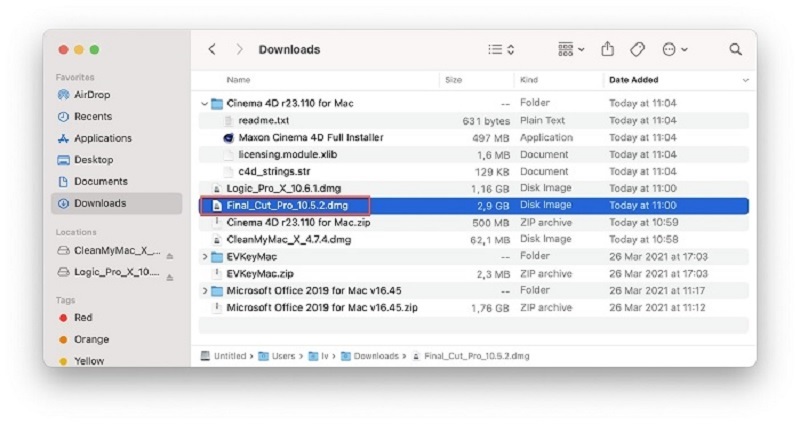Eject the CleanMyMac_X volume

tap(170, 256)
